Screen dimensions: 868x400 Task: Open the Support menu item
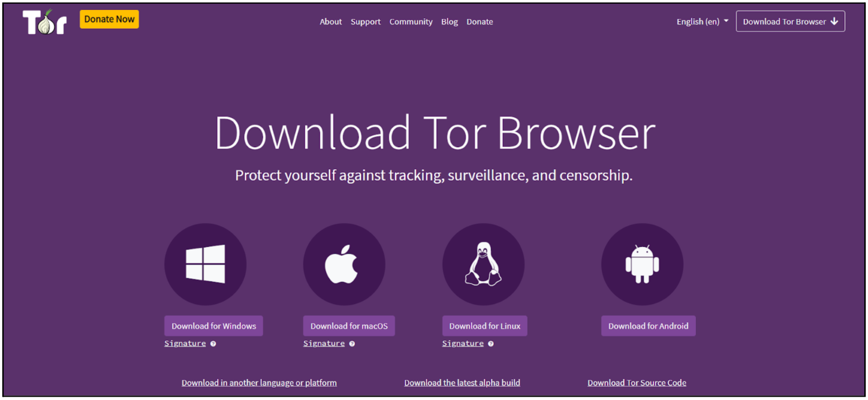tap(366, 22)
